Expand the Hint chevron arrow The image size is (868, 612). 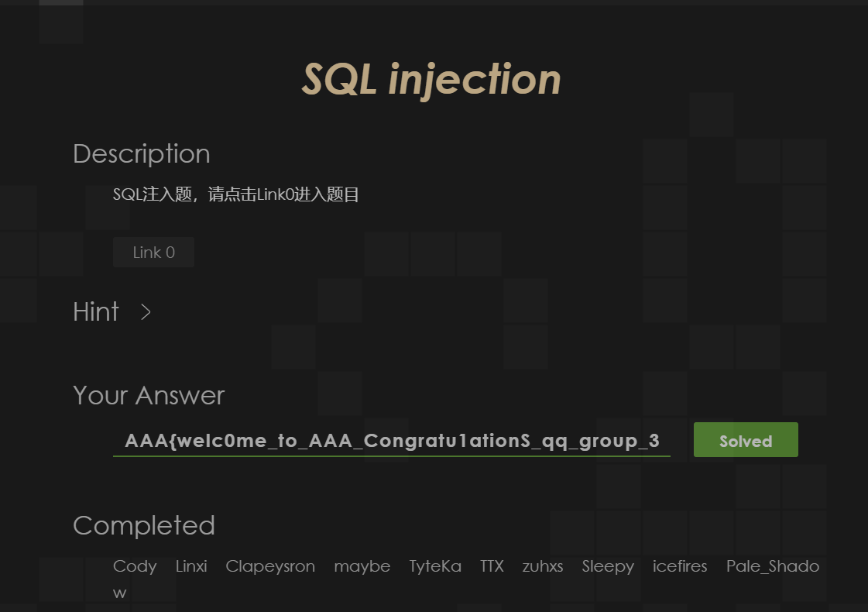coord(146,312)
